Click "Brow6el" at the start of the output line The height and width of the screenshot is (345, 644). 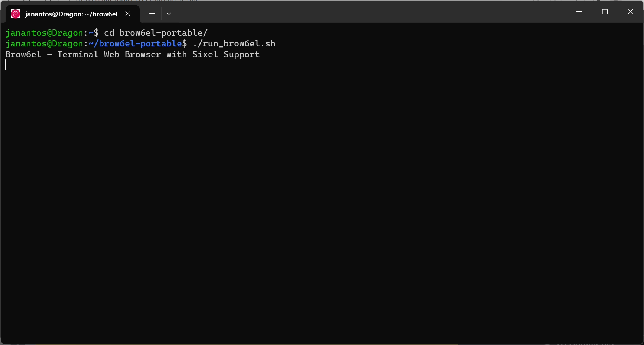pos(23,55)
